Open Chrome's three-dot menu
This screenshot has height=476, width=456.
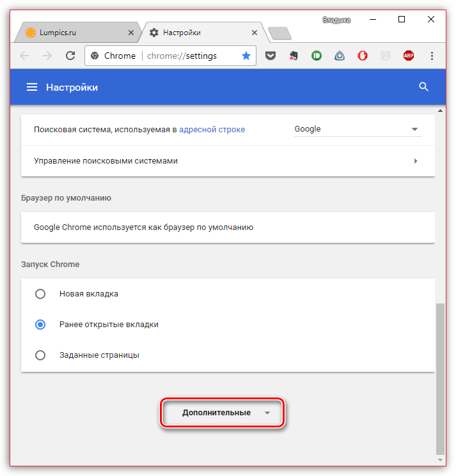pyautogui.click(x=432, y=56)
